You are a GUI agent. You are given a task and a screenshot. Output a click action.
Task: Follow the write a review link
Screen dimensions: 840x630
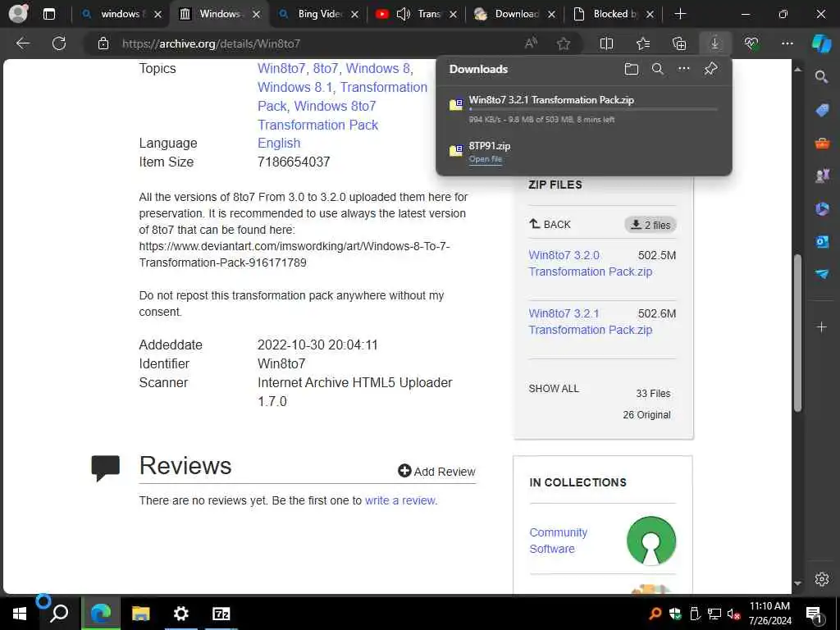point(400,500)
